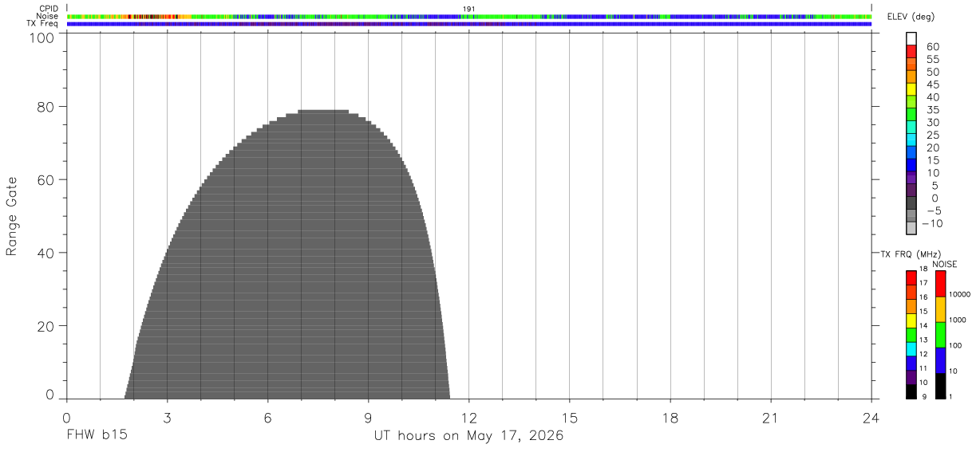Click the NOISE colorbar title
980x452 pixels.
[x=945, y=264]
